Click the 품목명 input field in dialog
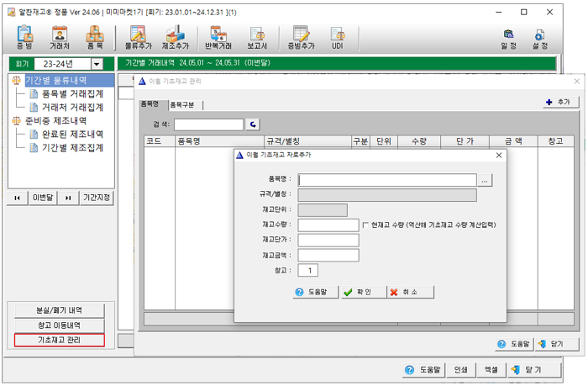This screenshot has width=588, height=386. (x=387, y=180)
